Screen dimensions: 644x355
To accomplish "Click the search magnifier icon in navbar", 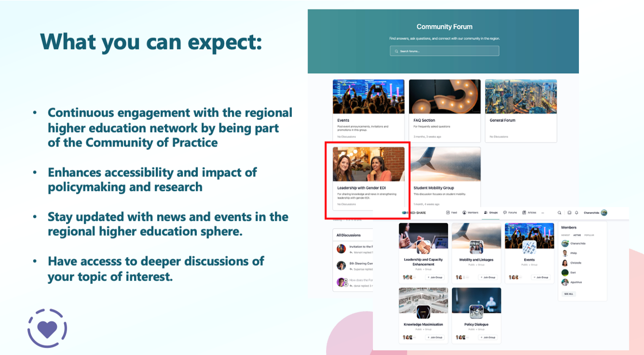I will [560, 213].
